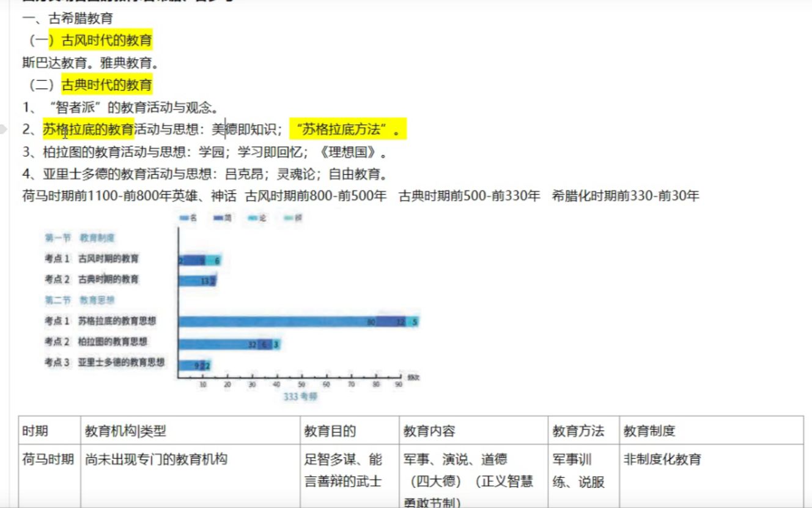The height and width of the screenshot is (508, 812).
Task: Click the first legend entry 名
Action: (x=188, y=217)
